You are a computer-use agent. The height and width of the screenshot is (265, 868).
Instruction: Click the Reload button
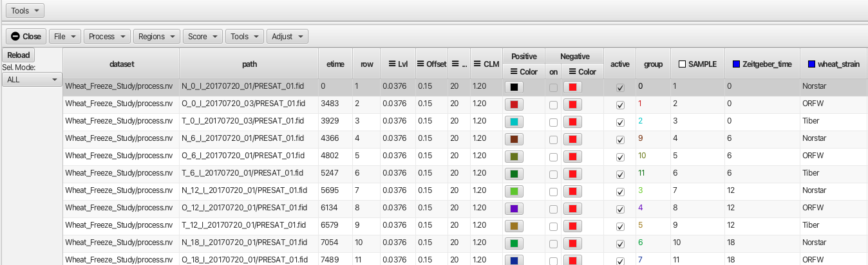18,55
